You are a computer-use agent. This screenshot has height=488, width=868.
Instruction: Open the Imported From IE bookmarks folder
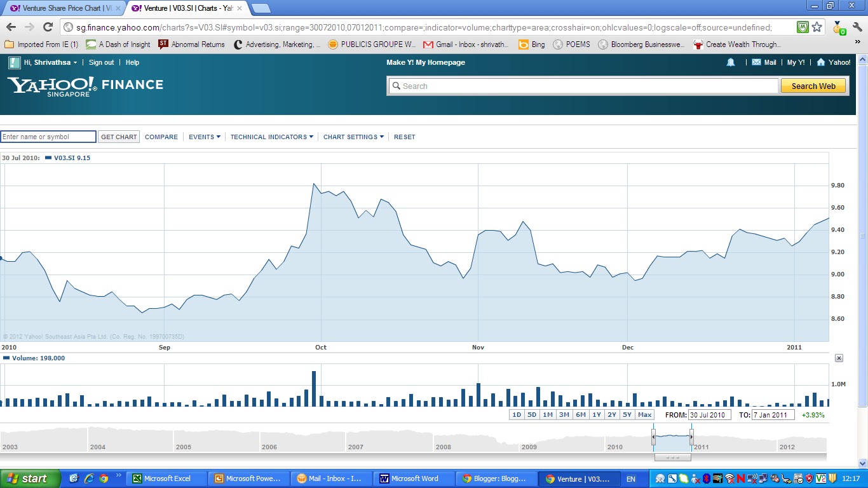pyautogui.click(x=41, y=44)
